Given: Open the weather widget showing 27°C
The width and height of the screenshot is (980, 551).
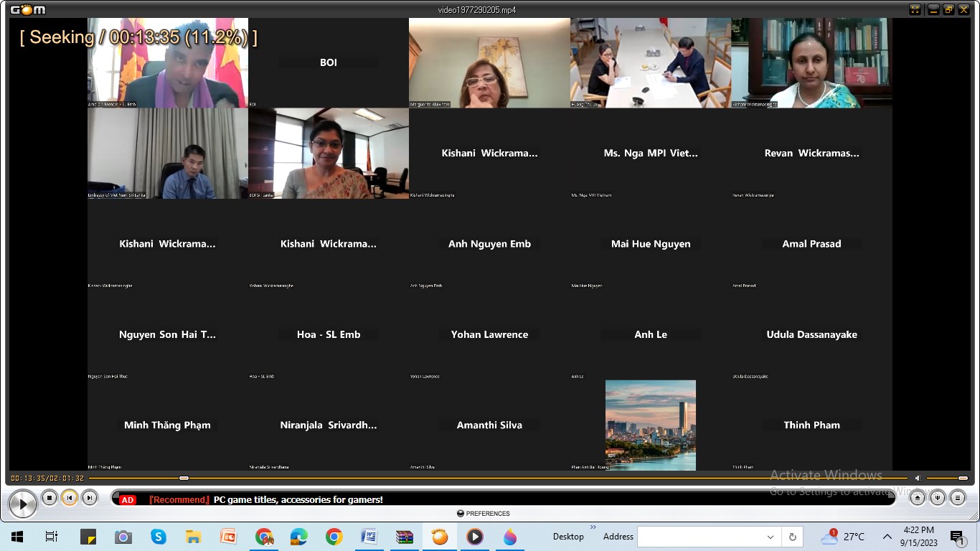Looking at the screenshot, I should click(x=844, y=537).
